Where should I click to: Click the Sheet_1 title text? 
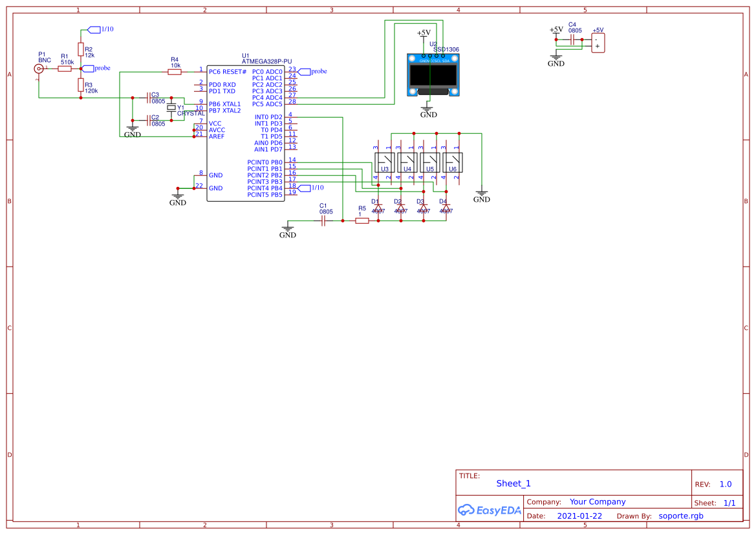[x=513, y=483]
